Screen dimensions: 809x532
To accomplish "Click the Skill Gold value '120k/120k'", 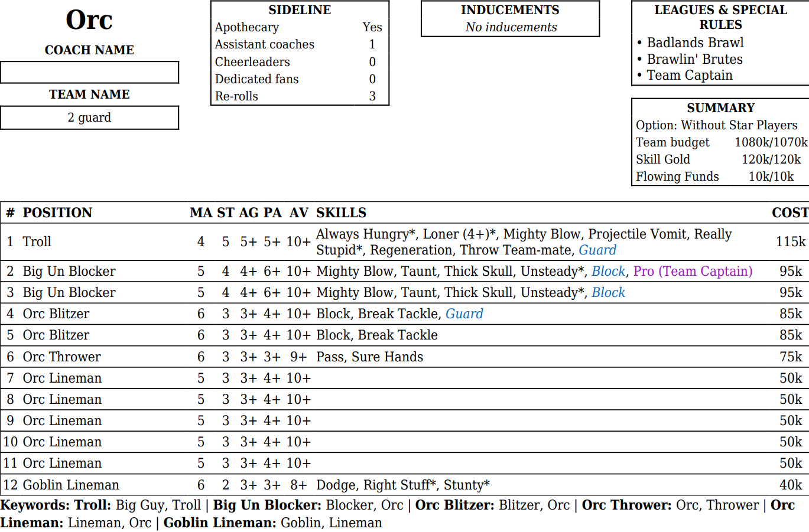I will pos(771,159).
